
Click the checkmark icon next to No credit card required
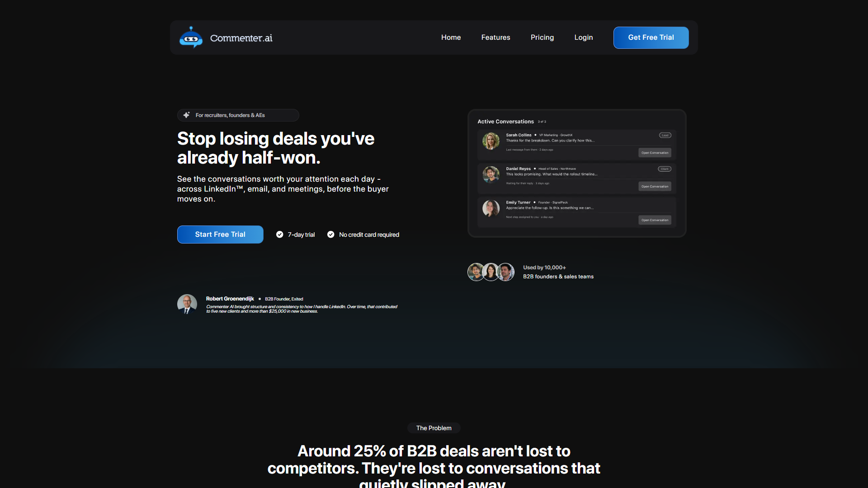click(x=331, y=235)
